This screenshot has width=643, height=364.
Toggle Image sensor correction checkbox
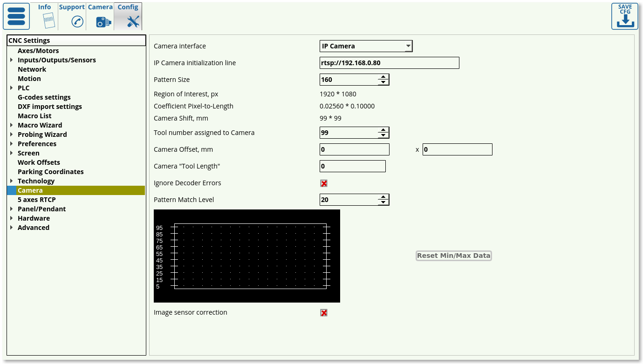[324, 313]
